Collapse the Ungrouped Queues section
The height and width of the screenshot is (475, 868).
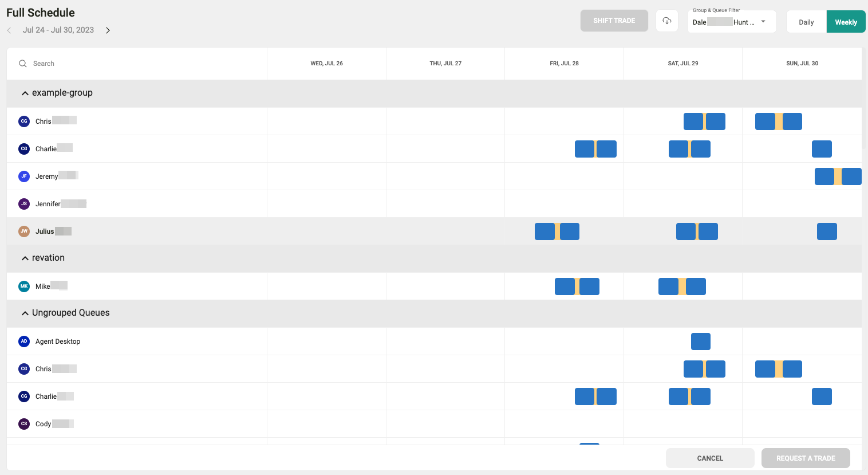click(25, 313)
